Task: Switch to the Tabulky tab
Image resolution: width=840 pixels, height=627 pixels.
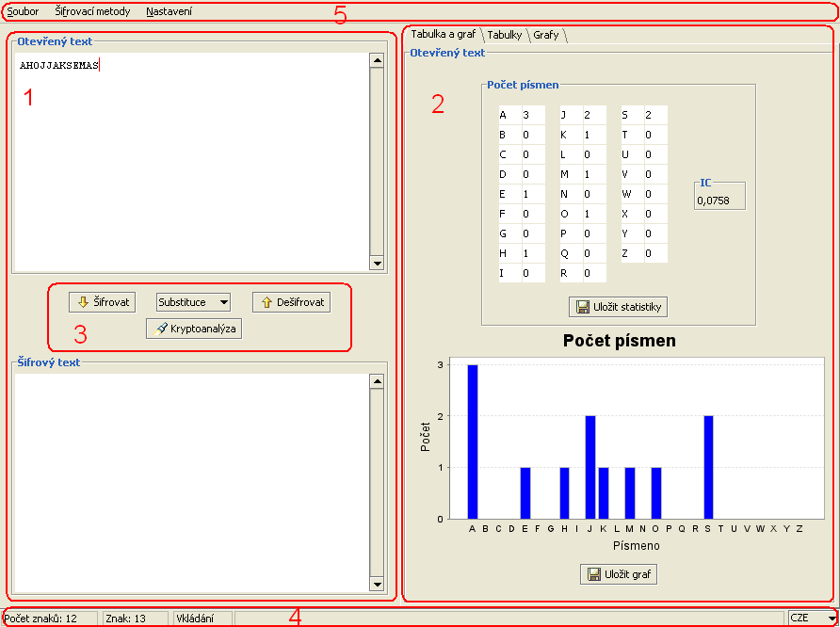Action: (505, 35)
